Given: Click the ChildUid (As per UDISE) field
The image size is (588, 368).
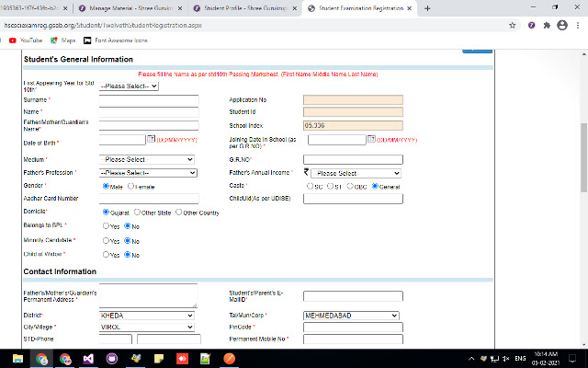Looking at the screenshot, I should (353, 199).
